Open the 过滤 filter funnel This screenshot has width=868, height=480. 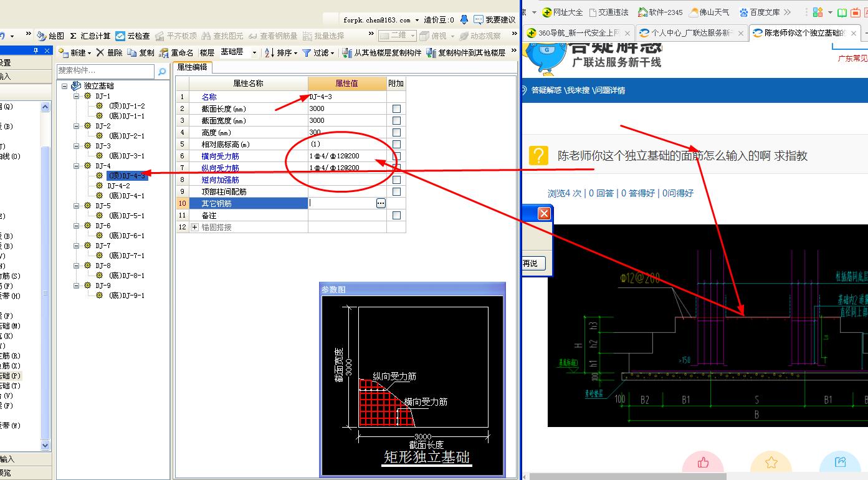coord(318,53)
